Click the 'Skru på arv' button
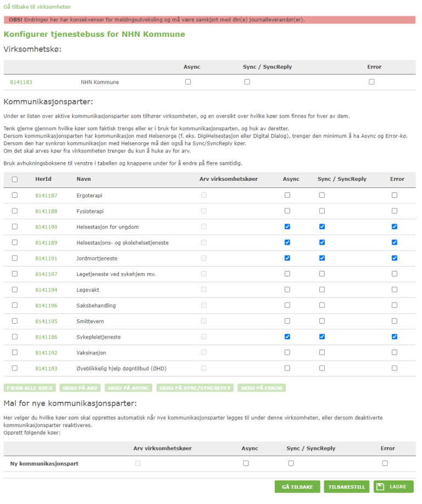This screenshot has height=504, width=422. click(80, 388)
